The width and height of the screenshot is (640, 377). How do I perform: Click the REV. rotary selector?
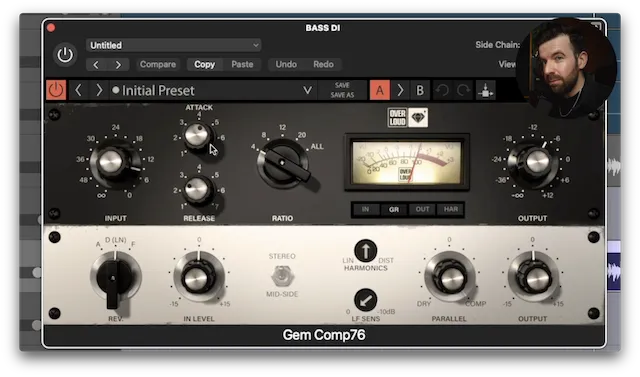pyautogui.click(x=115, y=278)
